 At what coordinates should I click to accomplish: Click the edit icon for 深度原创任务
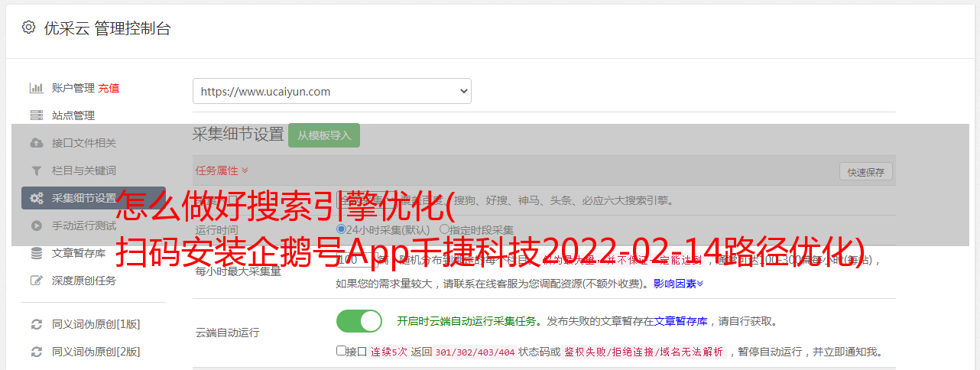coord(36,281)
